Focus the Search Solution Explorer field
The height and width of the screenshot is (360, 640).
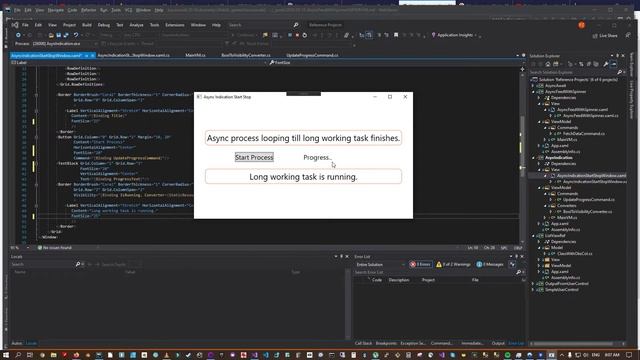pos(573,72)
